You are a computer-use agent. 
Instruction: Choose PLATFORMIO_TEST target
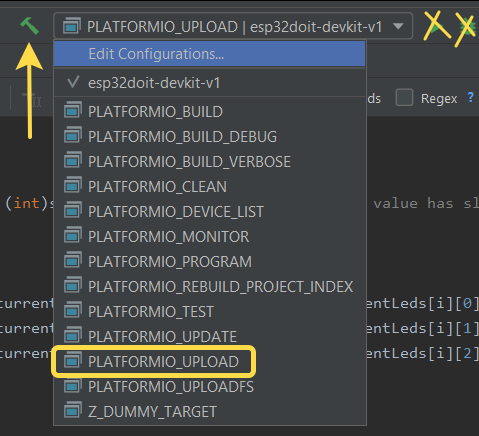(x=209, y=311)
